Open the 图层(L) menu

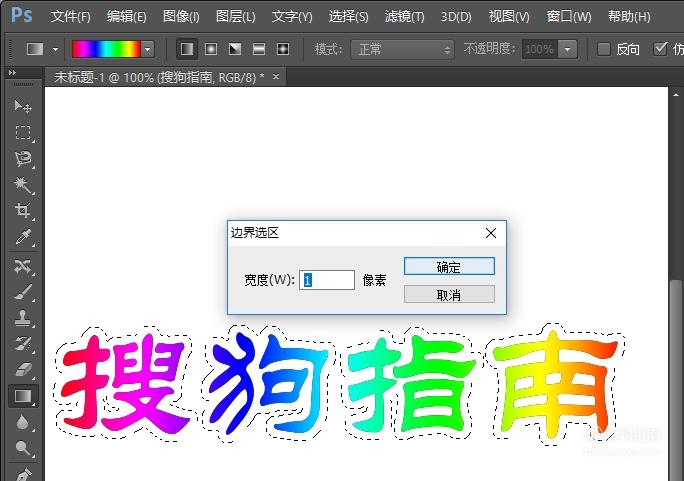(236, 17)
